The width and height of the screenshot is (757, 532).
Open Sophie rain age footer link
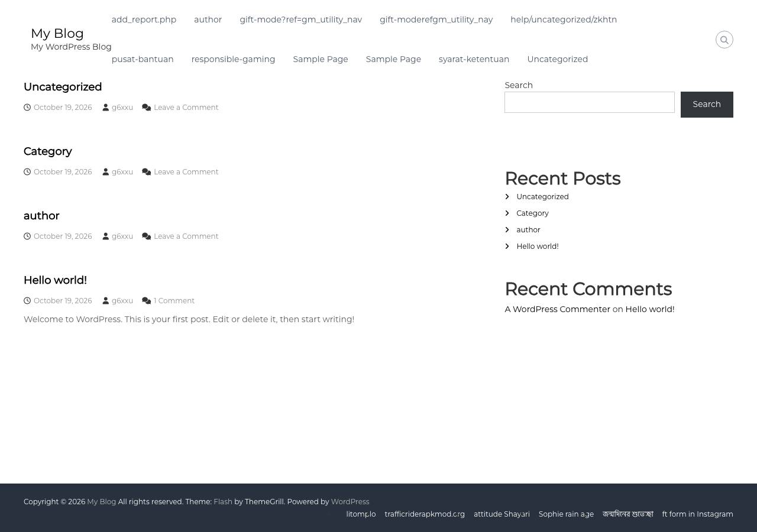point(566,514)
